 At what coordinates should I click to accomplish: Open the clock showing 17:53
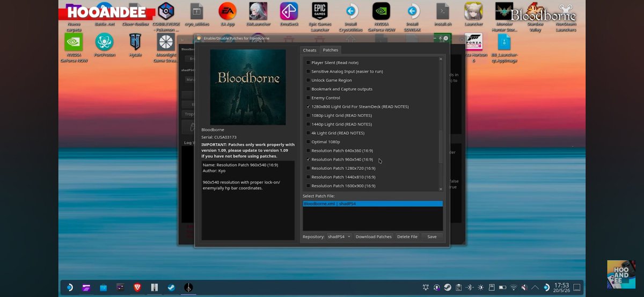point(561,287)
